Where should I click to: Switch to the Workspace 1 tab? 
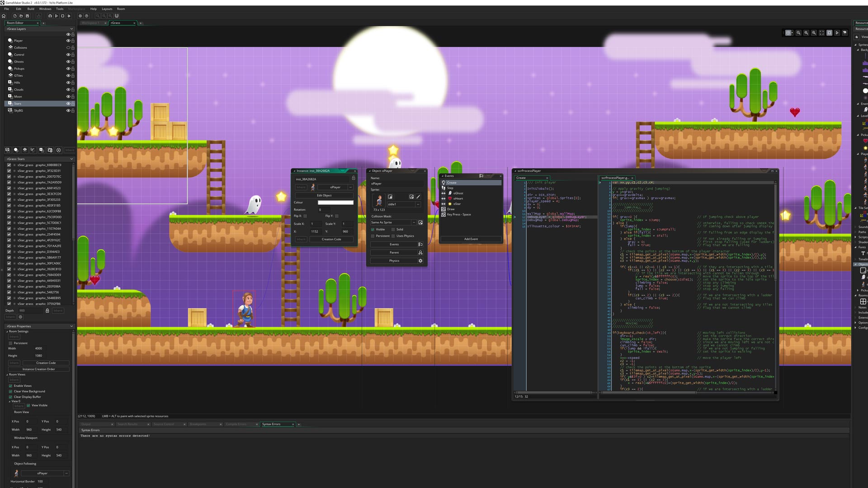click(x=92, y=23)
